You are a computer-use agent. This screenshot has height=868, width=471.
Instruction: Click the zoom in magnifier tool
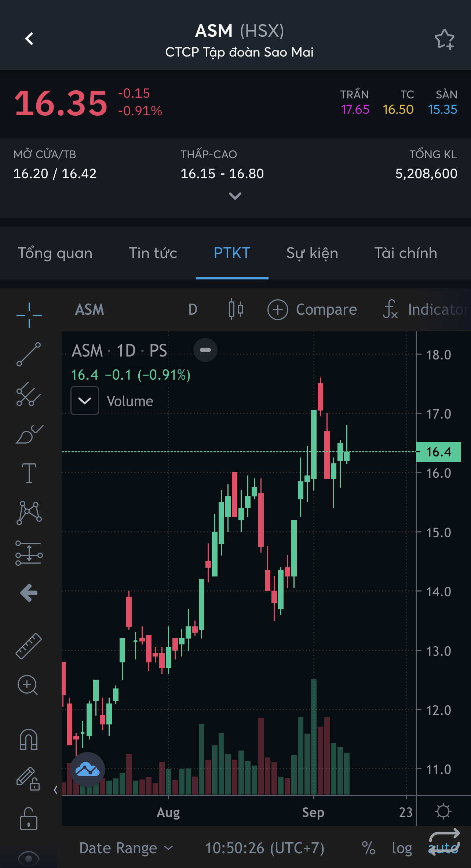pos(28,685)
